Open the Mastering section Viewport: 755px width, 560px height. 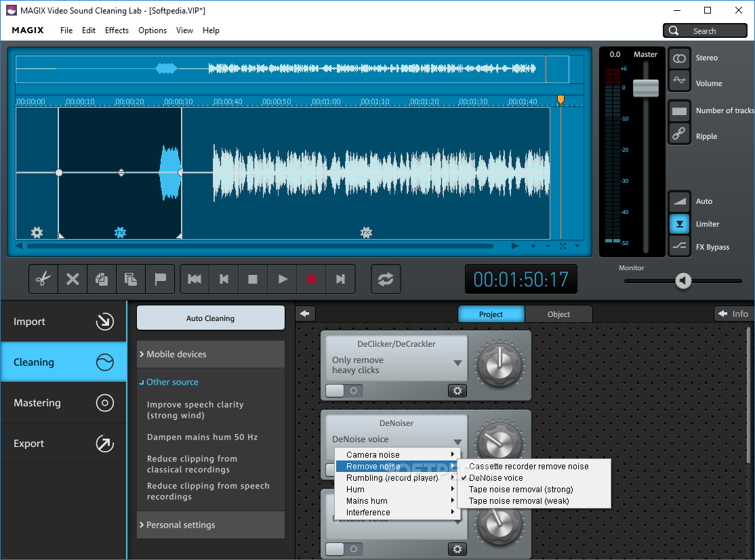pos(64,403)
